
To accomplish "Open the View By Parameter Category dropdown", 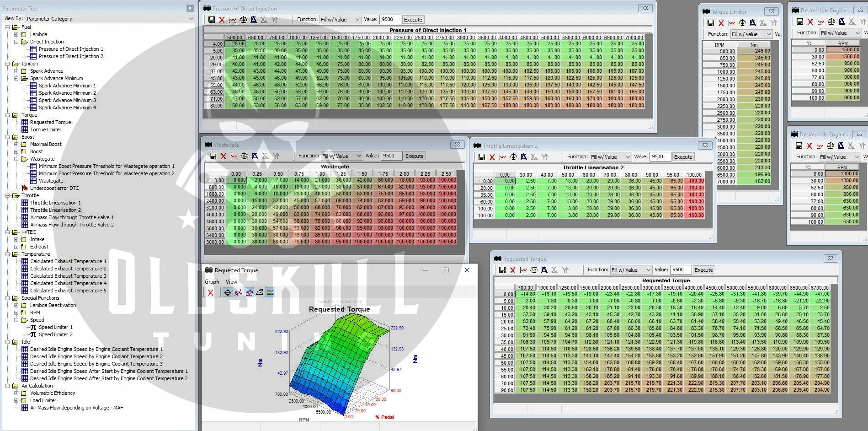I will click(110, 19).
